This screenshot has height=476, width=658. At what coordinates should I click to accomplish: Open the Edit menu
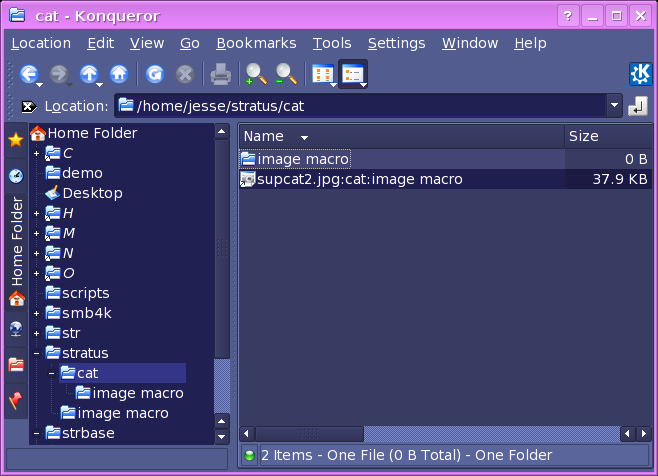[101, 43]
